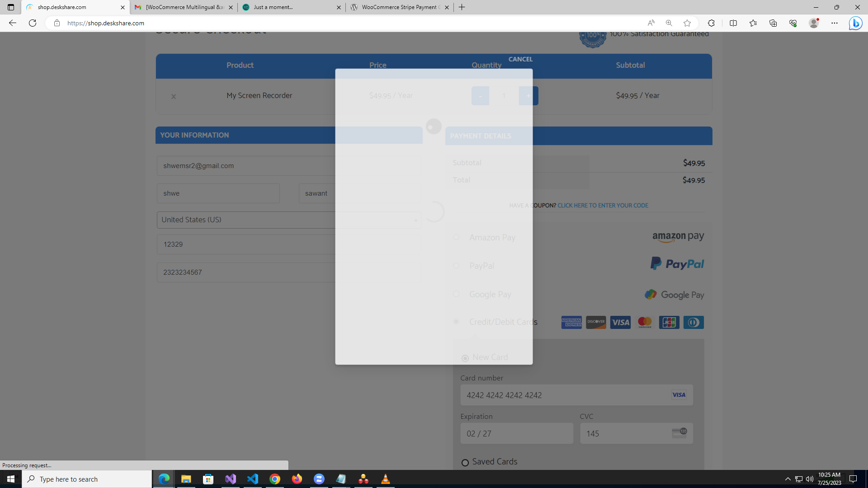This screenshot has height=488, width=868.
Task: Remove My Screen Recorder from cart
Action: [x=174, y=97]
